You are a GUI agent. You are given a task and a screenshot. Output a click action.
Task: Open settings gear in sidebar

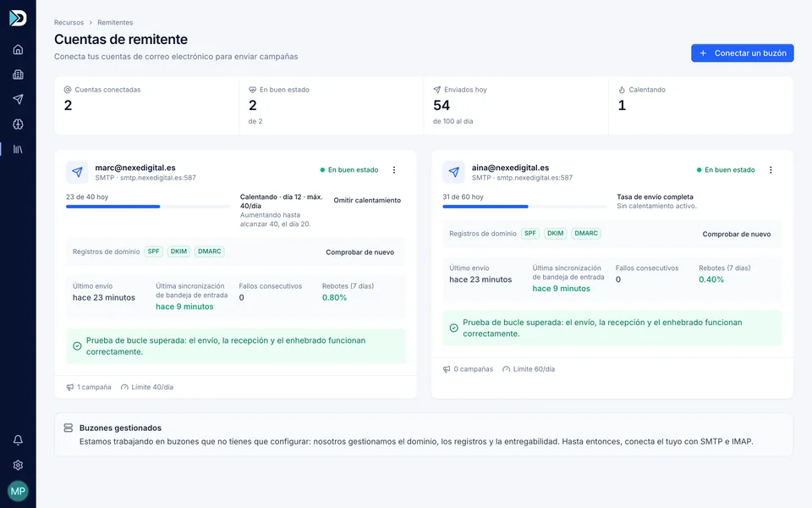pyautogui.click(x=18, y=465)
